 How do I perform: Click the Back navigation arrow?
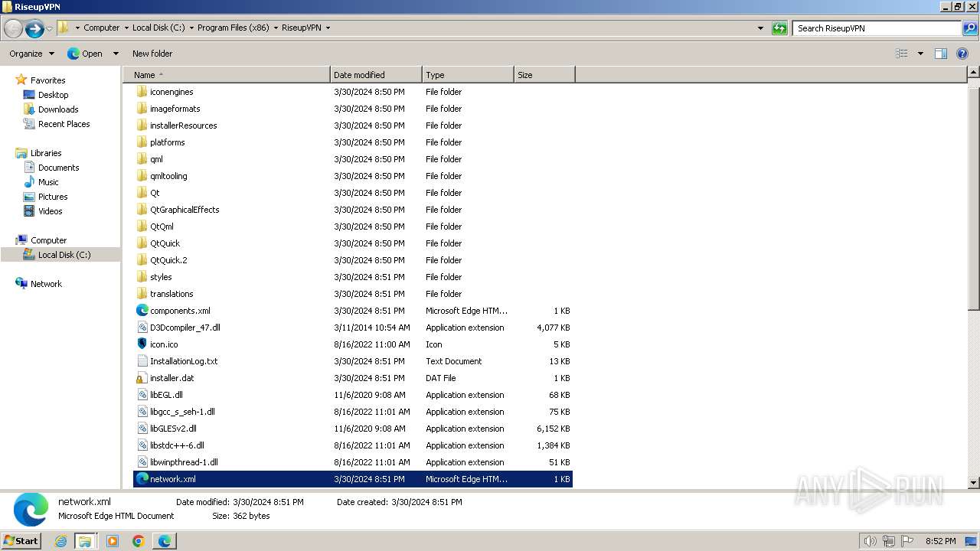click(x=13, y=28)
